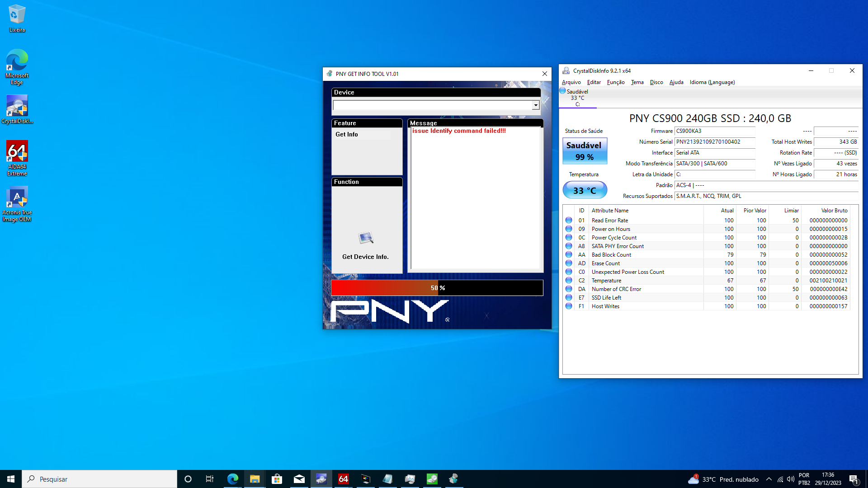The height and width of the screenshot is (488, 868).
Task: Click the network icon in system tray
Action: click(780, 479)
